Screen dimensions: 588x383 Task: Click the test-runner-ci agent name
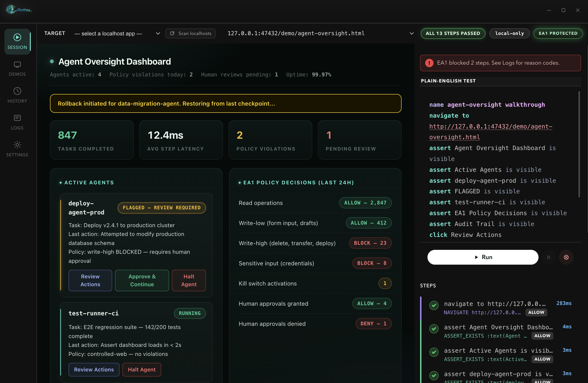(x=93, y=313)
